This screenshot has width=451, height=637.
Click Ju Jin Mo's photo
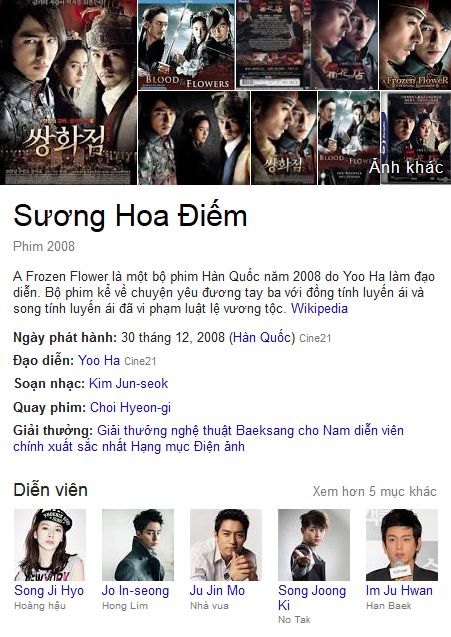click(x=226, y=545)
